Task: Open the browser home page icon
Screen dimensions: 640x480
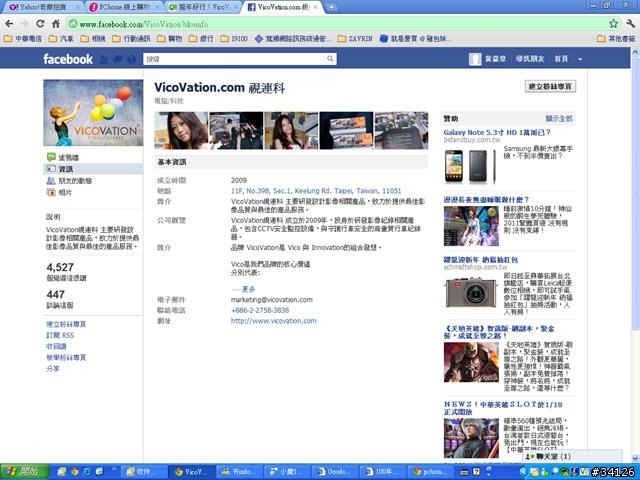Action: [56, 24]
